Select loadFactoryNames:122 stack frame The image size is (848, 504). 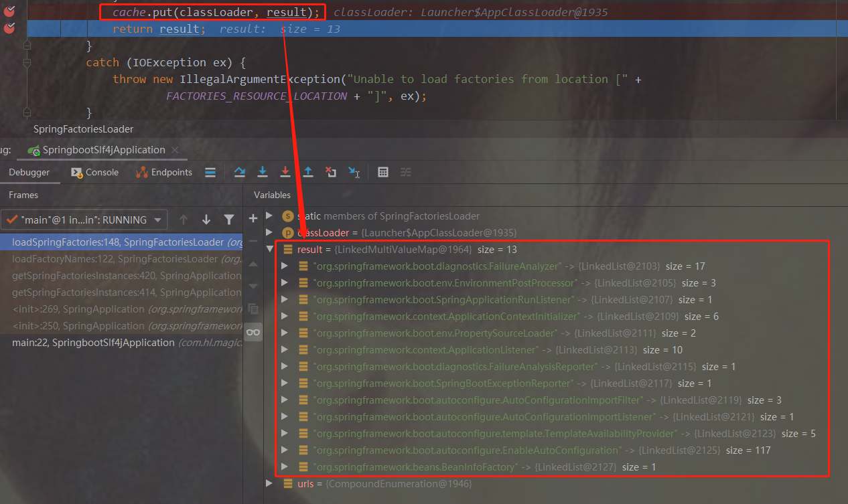point(121,259)
